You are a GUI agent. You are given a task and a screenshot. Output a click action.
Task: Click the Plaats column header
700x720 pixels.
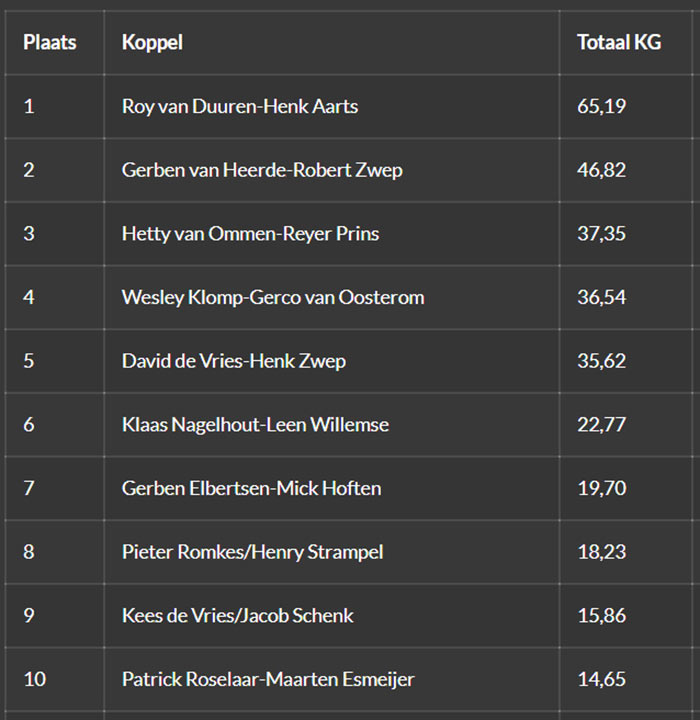tap(50, 43)
